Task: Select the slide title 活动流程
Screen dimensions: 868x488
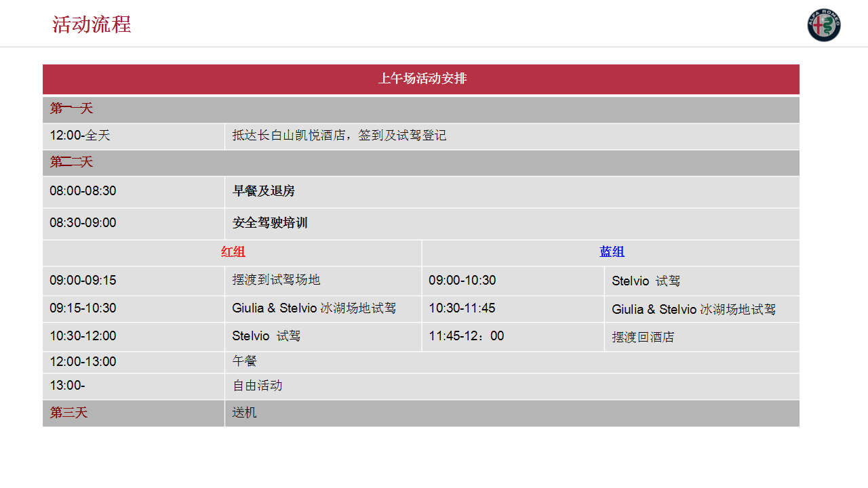Action: pos(92,24)
